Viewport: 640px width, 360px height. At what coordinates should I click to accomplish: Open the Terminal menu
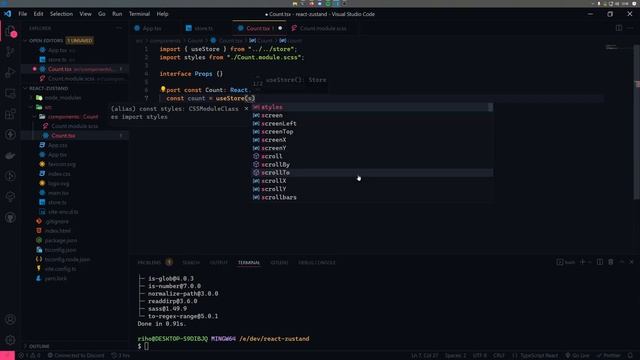[140, 14]
